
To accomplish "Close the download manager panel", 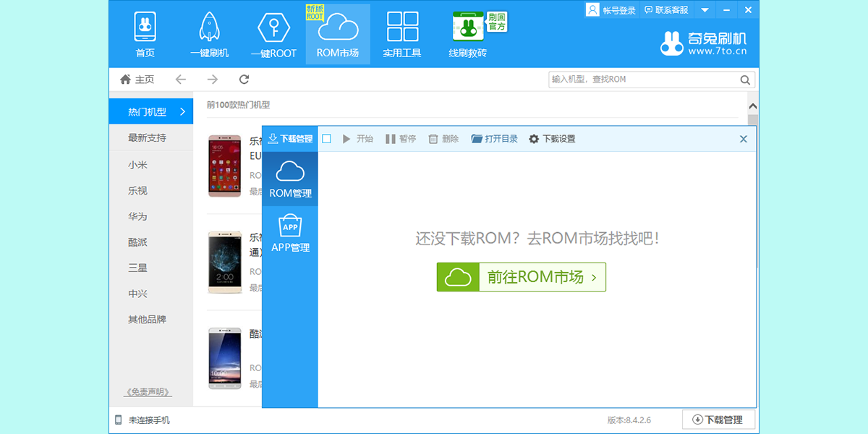I will 743,139.
